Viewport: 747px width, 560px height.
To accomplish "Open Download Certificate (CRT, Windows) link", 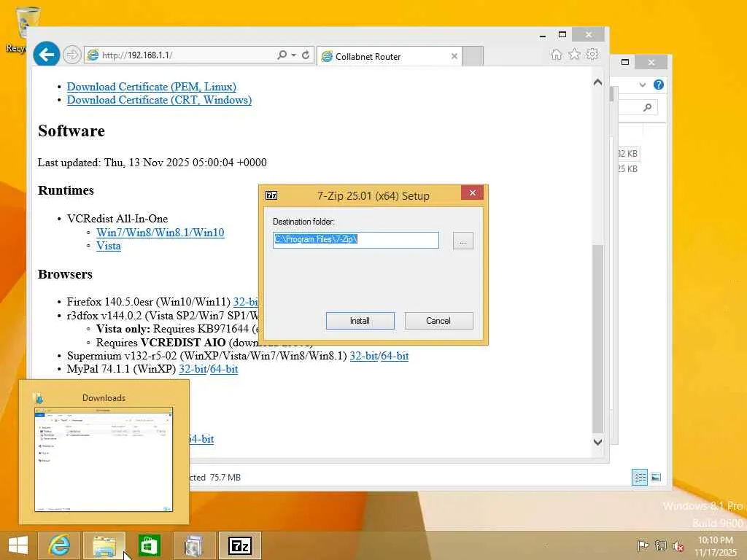I will (x=159, y=100).
